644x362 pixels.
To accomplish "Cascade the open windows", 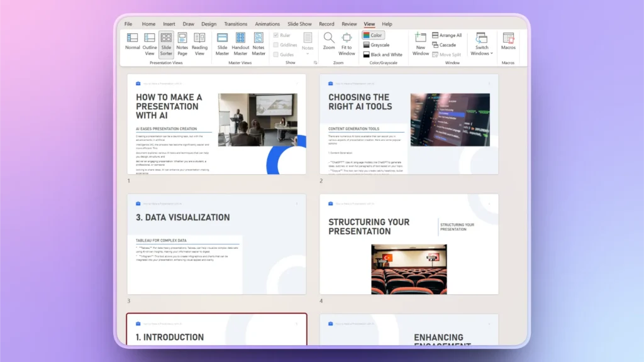I will (444, 45).
